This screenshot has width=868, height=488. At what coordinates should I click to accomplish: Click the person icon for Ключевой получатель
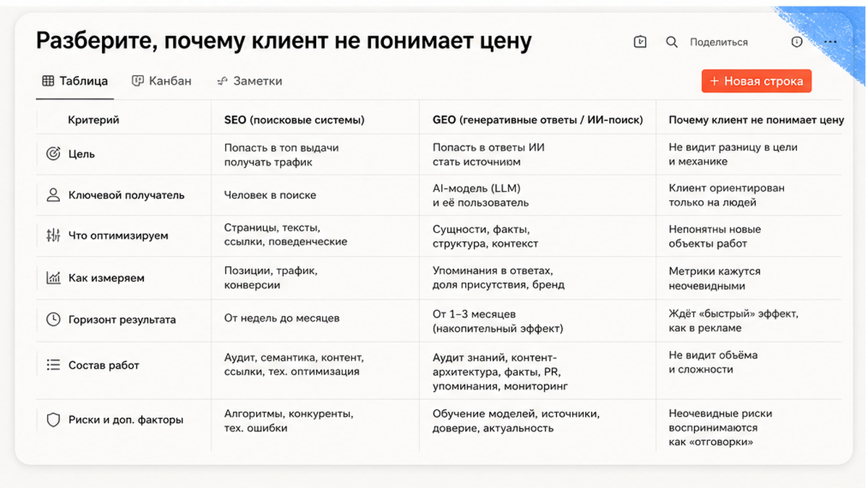tap(53, 195)
